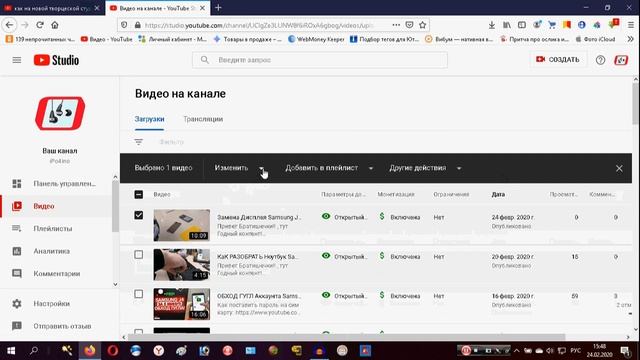Click the search field Введите запрос
This screenshot has width=640, height=360.
point(320,60)
